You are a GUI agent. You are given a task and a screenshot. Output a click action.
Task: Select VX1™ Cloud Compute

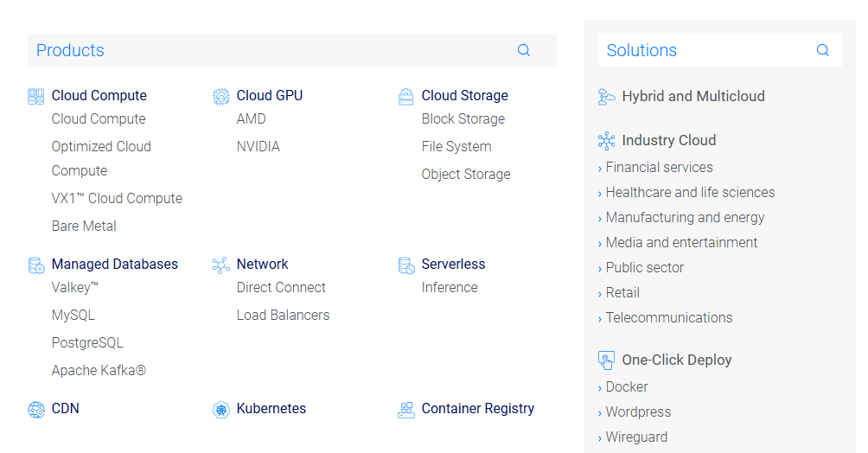click(x=117, y=198)
